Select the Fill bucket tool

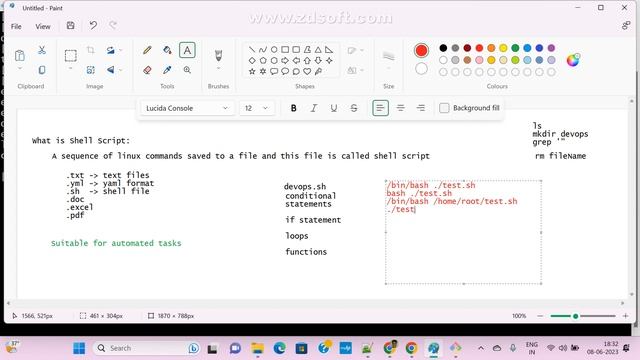point(167,50)
